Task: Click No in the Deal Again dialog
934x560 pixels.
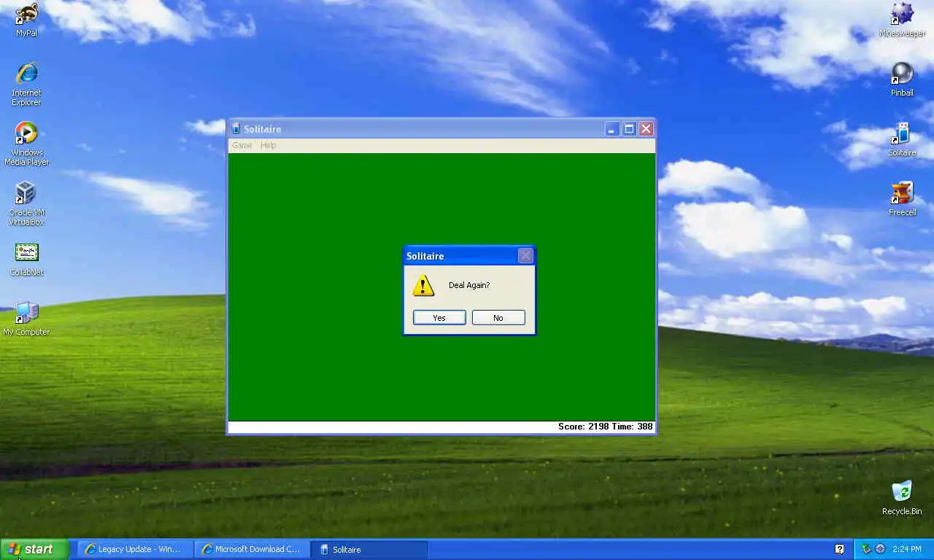Action: pos(498,318)
